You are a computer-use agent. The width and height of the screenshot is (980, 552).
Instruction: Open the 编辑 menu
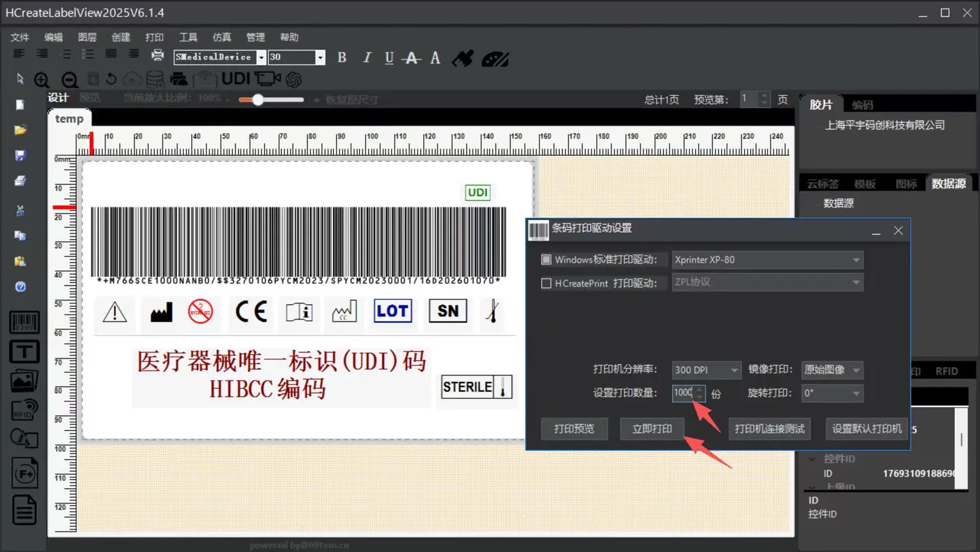pos(53,37)
